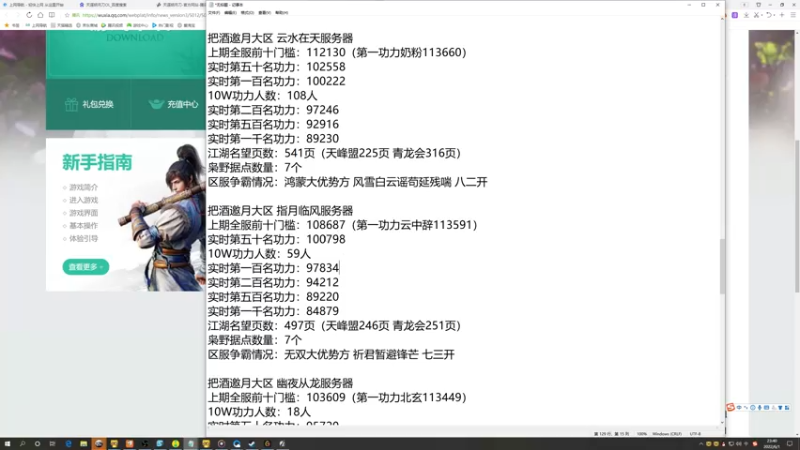Image resolution: width=800 pixels, height=450 pixels.
Task: Click the reader mode book icon
Action: [52, 15]
